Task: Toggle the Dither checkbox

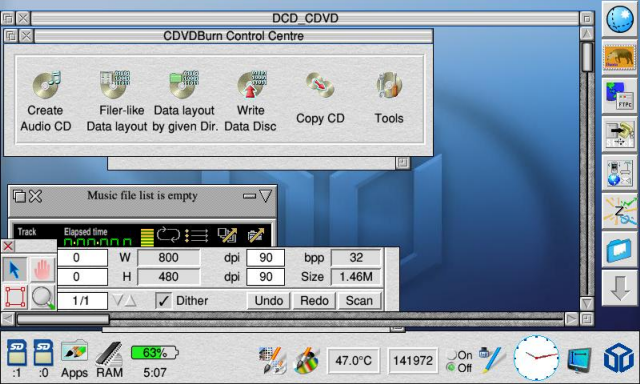Action: point(163,301)
